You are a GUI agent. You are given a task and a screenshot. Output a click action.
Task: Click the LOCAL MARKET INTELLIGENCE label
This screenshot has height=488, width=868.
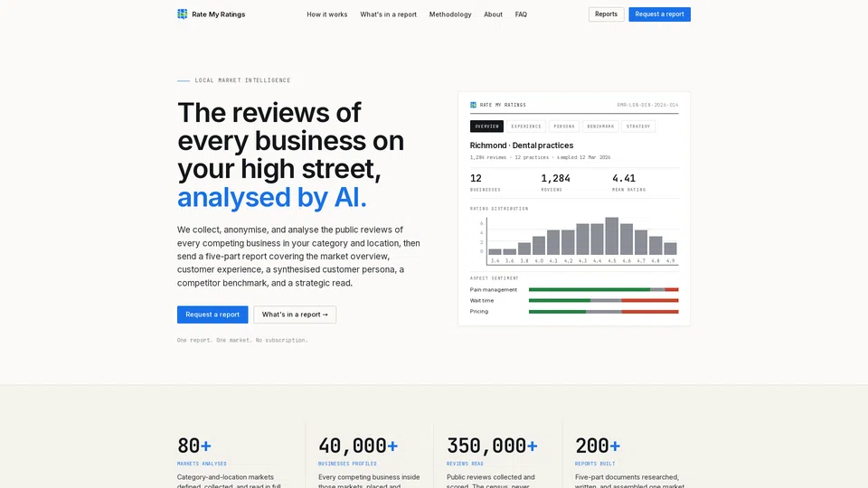tap(242, 80)
